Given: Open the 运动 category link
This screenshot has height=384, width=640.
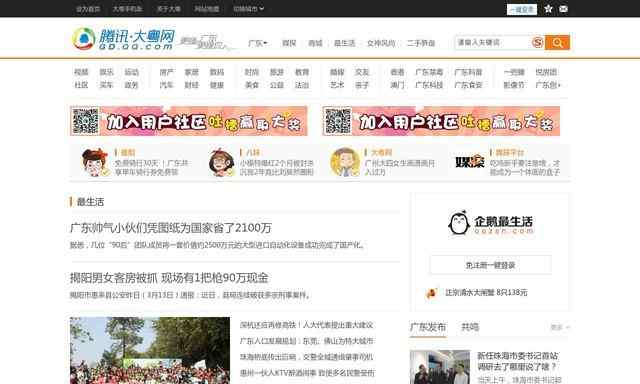Looking at the screenshot, I should pyautogui.click(x=131, y=72).
